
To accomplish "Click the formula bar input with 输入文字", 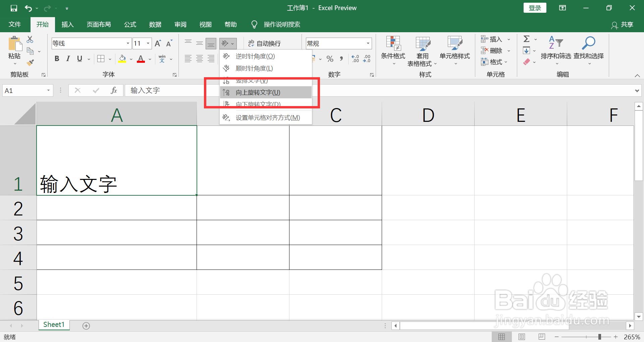I will 379,90.
